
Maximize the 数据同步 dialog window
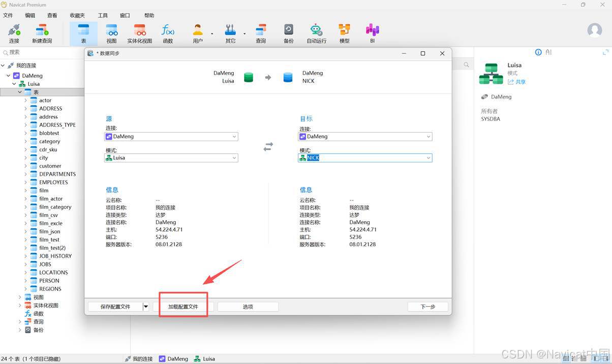click(x=422, y=53)
